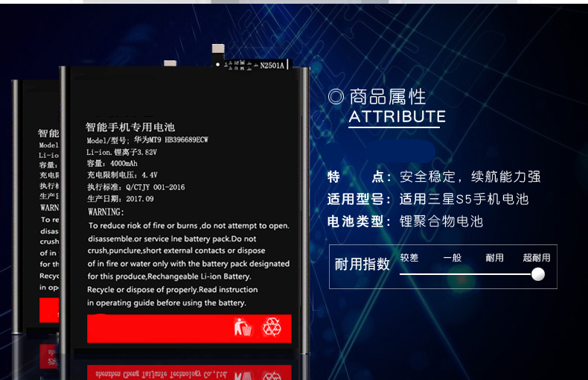588x380 pixels.
Task: Click the Li-ion 锂离子3.82V line
Action: [x=121, y=152]
